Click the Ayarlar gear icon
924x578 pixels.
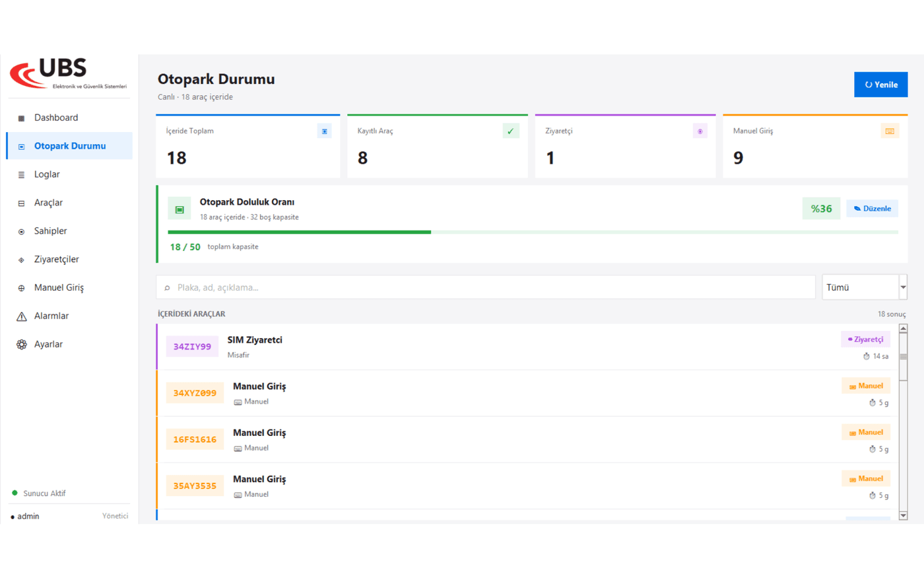pos(21,345)
